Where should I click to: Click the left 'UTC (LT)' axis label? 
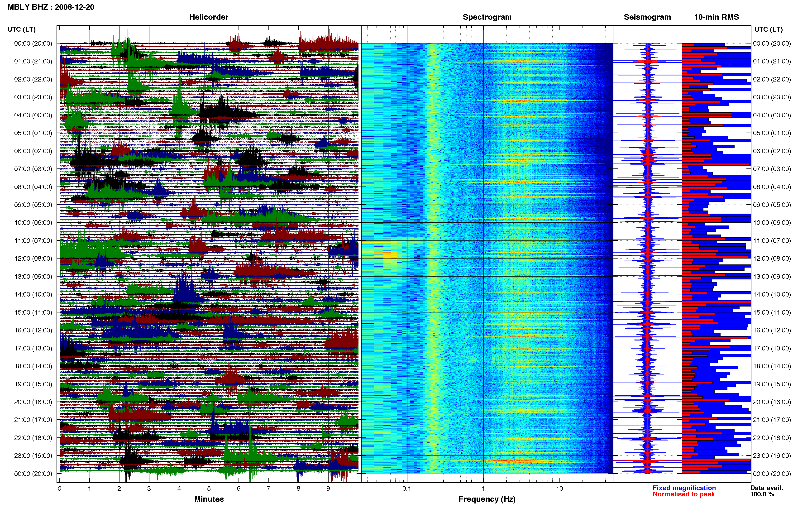21,29
